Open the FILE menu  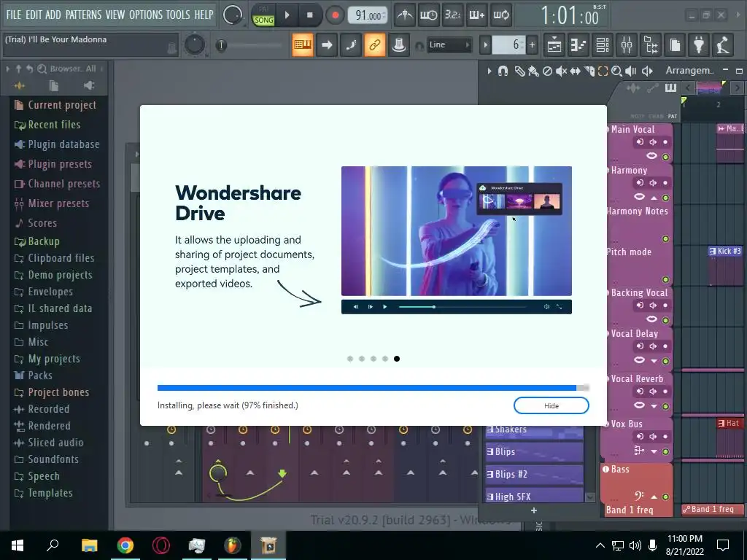point(14,15)
